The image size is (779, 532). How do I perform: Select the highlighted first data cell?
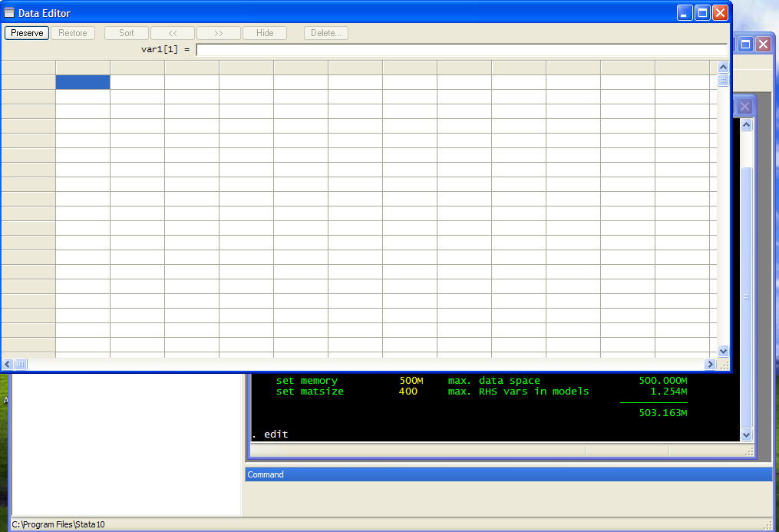point(83,82)
